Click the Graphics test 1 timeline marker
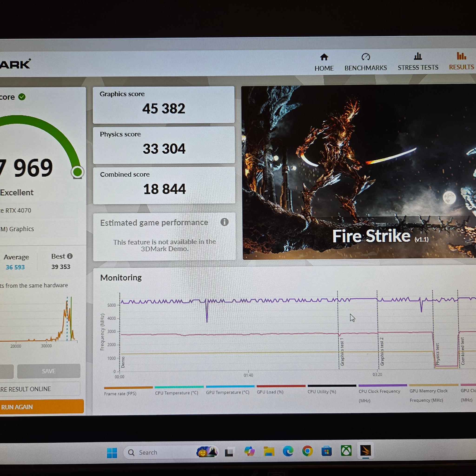Image resolution: width=476 pixels, height=476 pixels. pos(342,352)
